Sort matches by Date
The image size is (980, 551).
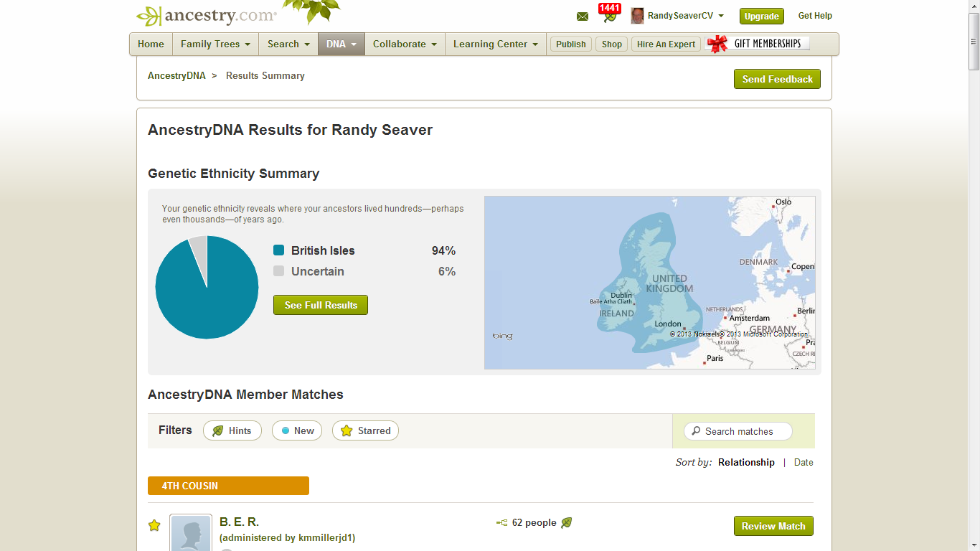(804, 462)
